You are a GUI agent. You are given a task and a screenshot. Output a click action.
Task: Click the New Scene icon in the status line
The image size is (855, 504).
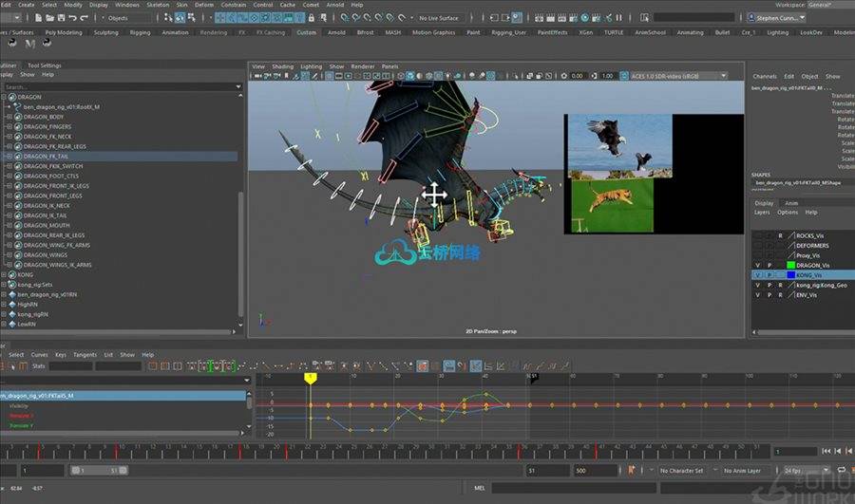pyautogui.click(x=38, y=18)
